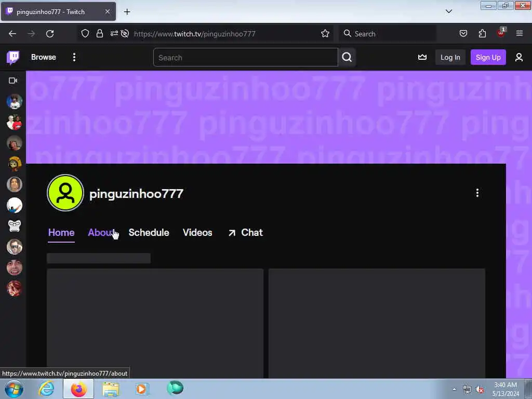
Task: Click the uBlock extension icon with badge
Action: pyautogui.click(x=501, y=33)
